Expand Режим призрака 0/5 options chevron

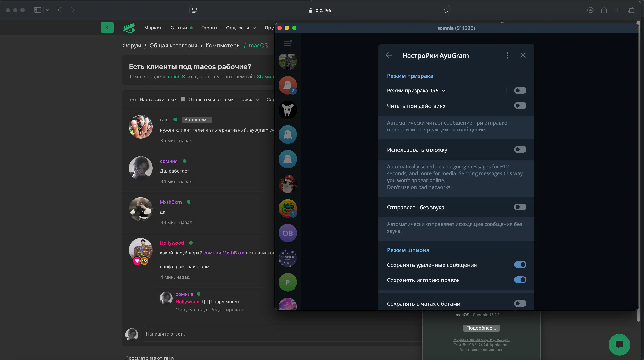point(444,91)
